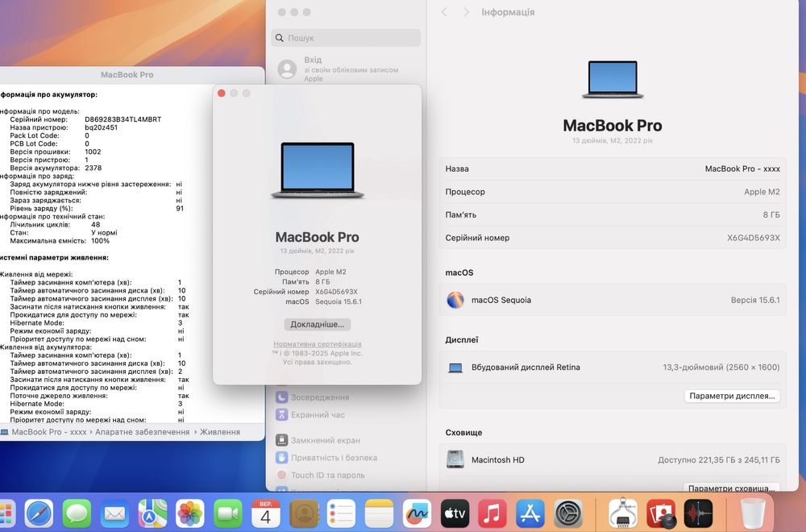Open the App Store in the Dock
The width and height of the screenshot is (806, 532).
[530, 513]
